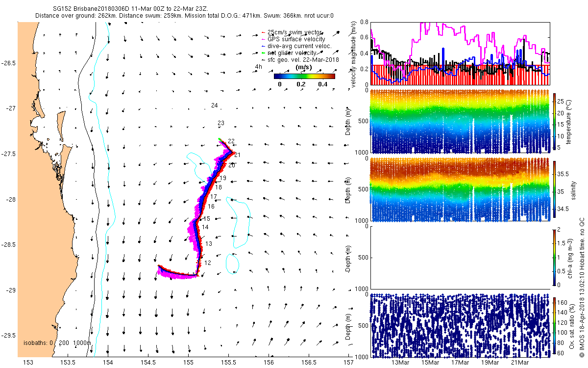Screen dimensions: 588x368
Task: Click the 'Distance over ground: 262km' summary line
Action: coord(184,16)
